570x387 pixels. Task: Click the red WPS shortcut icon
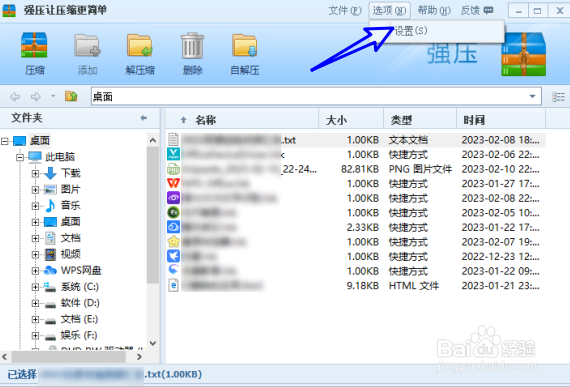pyautogui.click(x=173, y=184)
